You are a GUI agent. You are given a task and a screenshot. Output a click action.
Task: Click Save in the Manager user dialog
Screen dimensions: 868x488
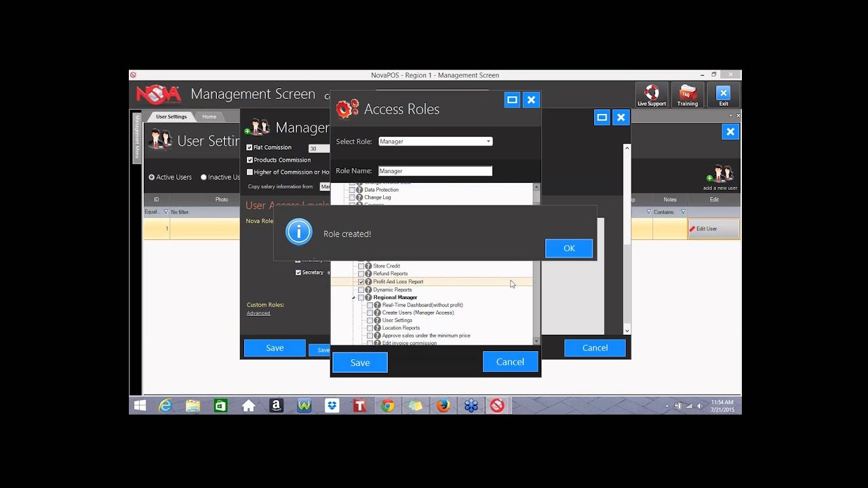tap(275, 348)
